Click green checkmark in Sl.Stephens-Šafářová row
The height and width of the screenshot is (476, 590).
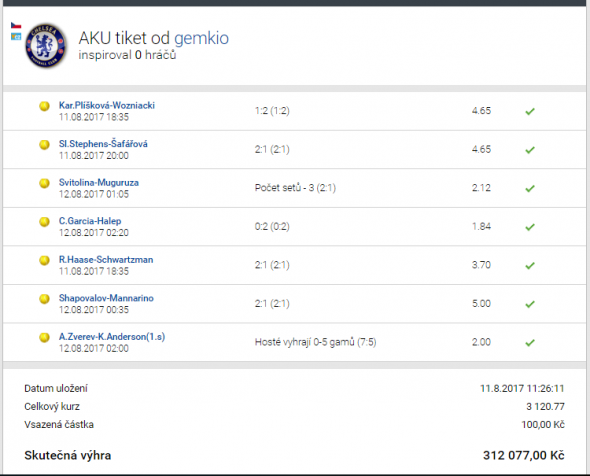click(x=530, y=150)
